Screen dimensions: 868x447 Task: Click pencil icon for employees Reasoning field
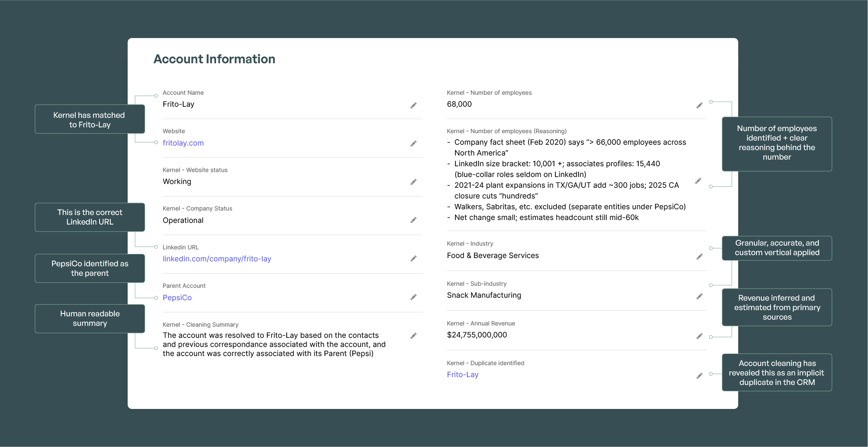pyautogui.click(x=698, y=181)
